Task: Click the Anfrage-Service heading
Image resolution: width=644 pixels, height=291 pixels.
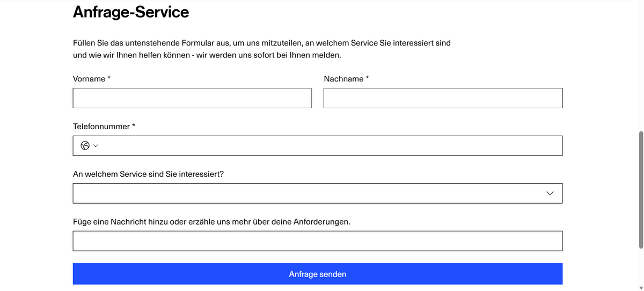Action: [131, 12]
